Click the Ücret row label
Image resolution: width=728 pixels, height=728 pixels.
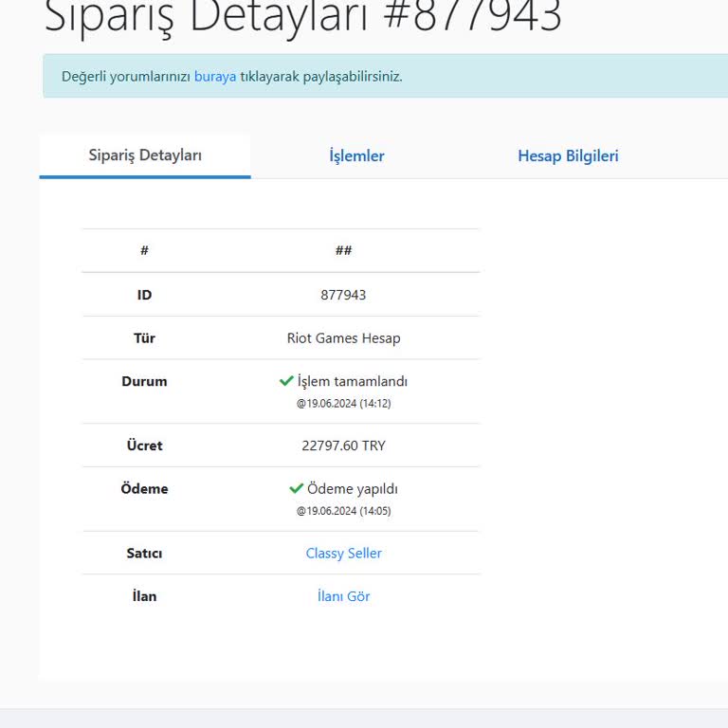point(144,446)
